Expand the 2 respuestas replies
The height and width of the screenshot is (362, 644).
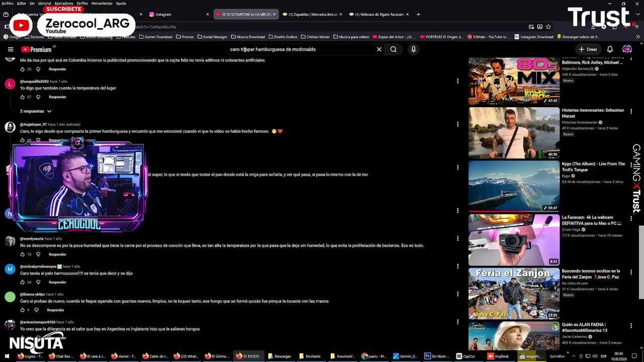click(36, 111)
